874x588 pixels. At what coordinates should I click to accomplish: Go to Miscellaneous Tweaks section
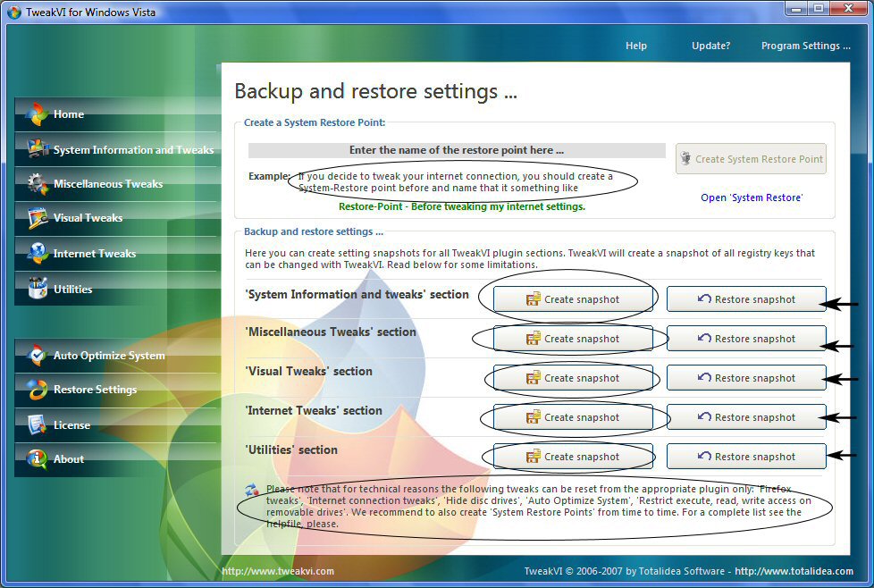[x=117, y=184]
